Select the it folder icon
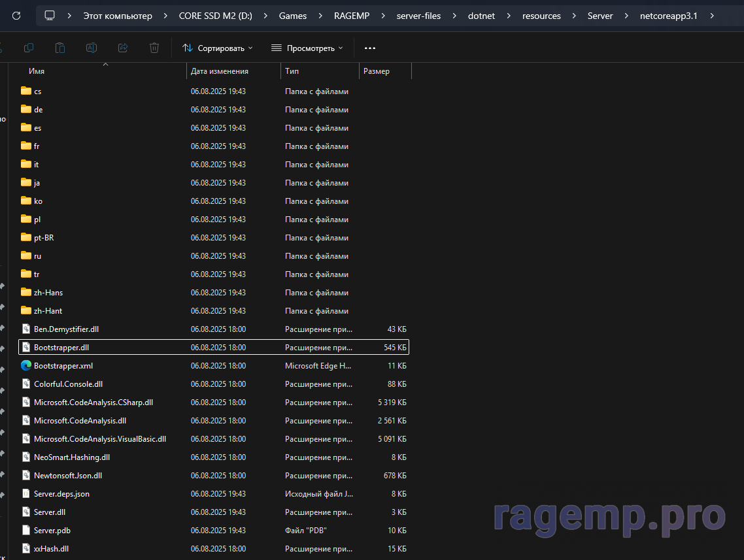Image resolution: width=744 pixels, height=560 pixels. coord(26,164)
